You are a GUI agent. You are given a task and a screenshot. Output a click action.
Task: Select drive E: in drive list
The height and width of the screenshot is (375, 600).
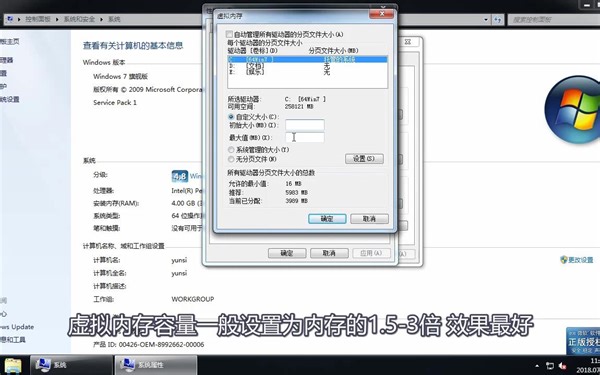click(307, 72)
